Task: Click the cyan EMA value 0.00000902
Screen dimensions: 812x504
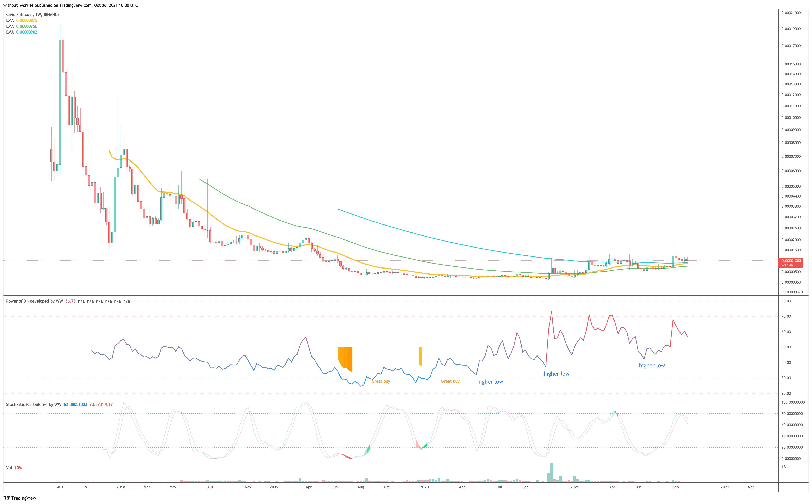Action: (x=27, y=32)
